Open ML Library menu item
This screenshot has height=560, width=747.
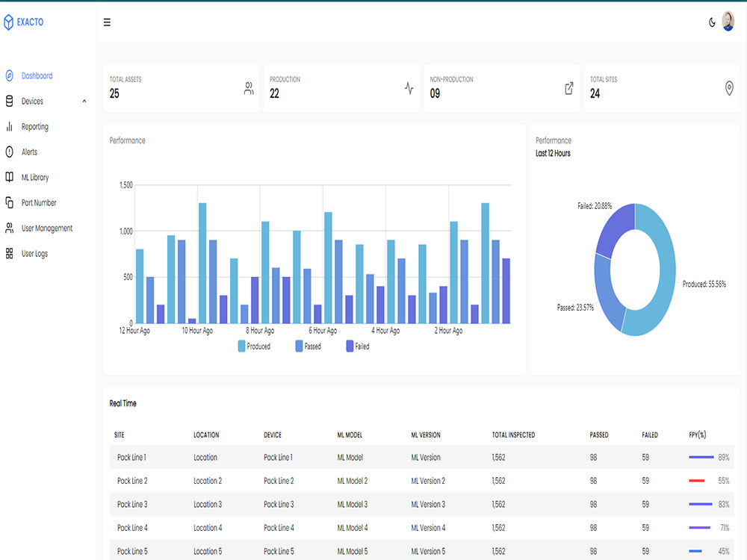point(35,177)
